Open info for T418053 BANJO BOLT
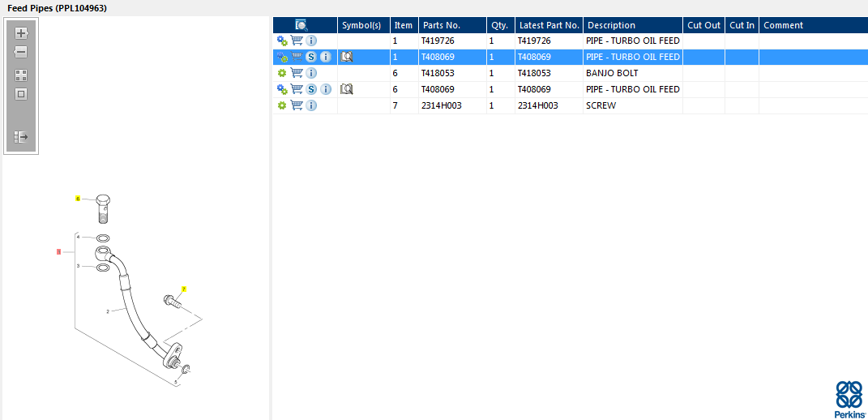The height and width of the screenshot is (420, 868). [x=312, y=73]
